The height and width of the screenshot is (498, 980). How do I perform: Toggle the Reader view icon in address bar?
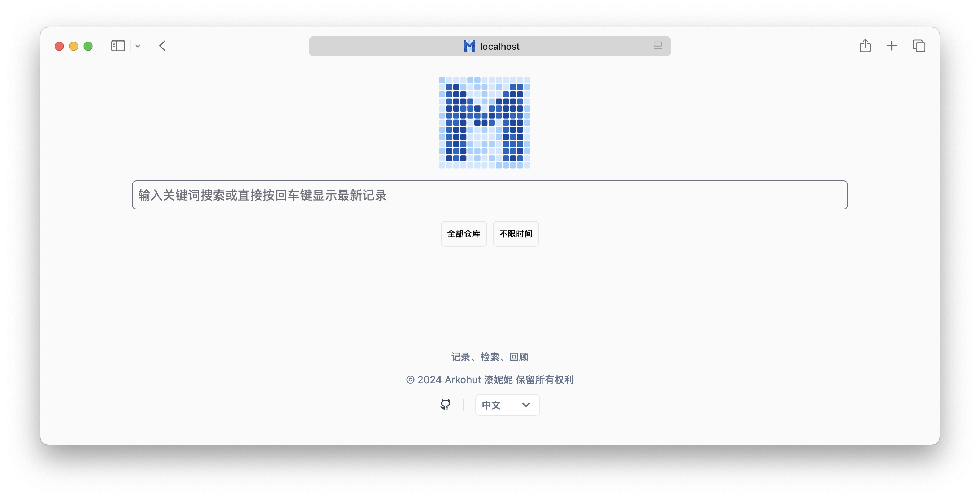(658, 47)
